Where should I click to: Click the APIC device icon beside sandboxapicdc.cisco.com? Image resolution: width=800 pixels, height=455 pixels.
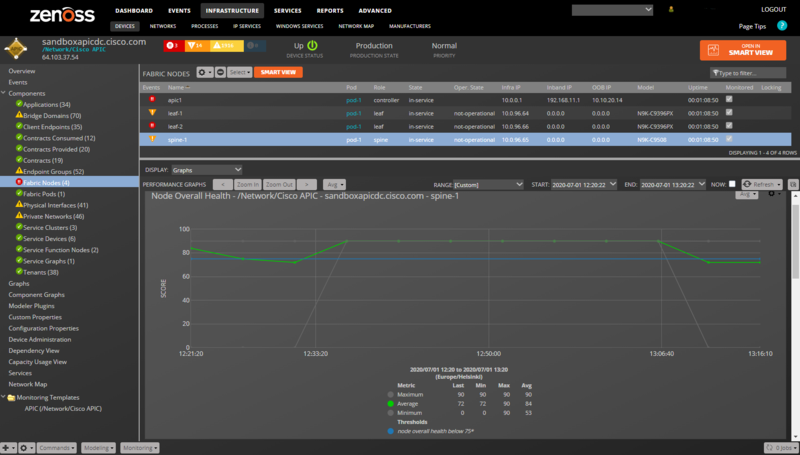coord(16,48)
